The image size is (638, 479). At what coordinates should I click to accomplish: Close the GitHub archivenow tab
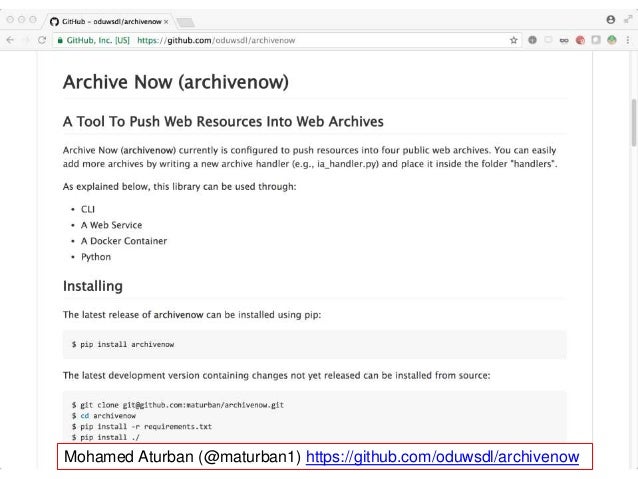(166, 22)
